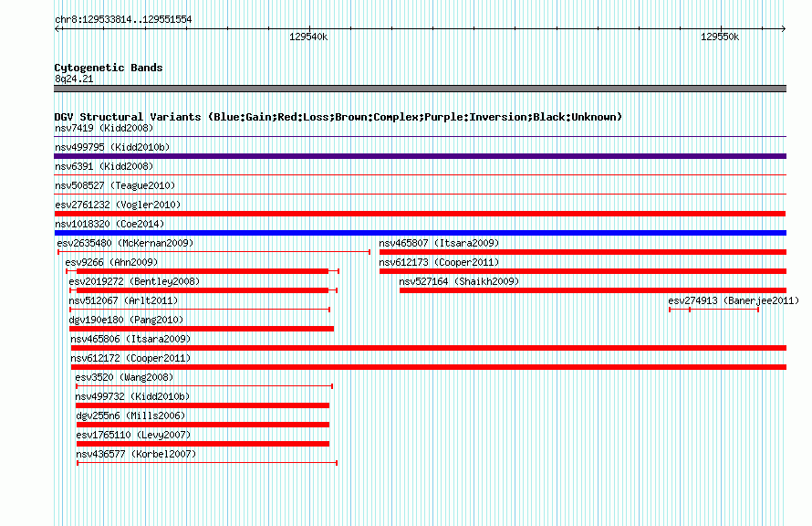
Task: Click the red bar under nsv465807 (Itsara2009)
Action: tap(583, 252)
